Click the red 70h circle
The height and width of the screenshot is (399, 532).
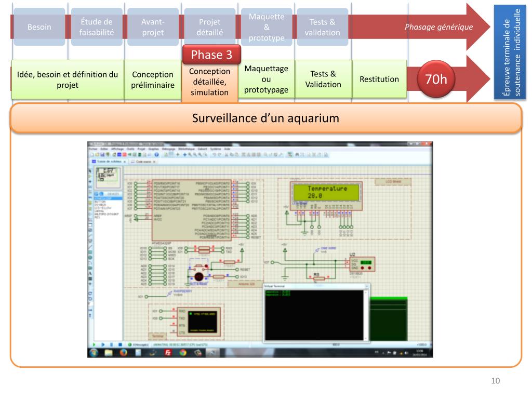pos(436,79)
